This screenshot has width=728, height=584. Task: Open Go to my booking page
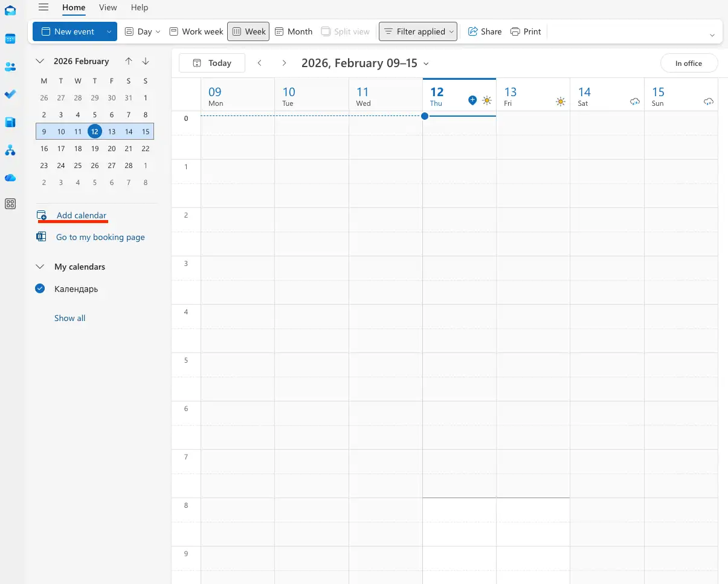tap(100, 237)
